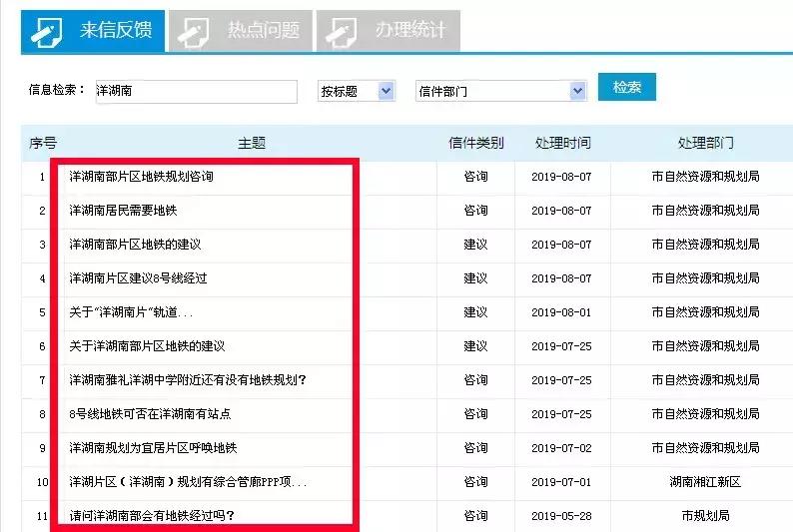Open letter 洋湖南规划为宜居片区呼唤地铁
This screenshot has height=532, width=793.
coord(153,447)
